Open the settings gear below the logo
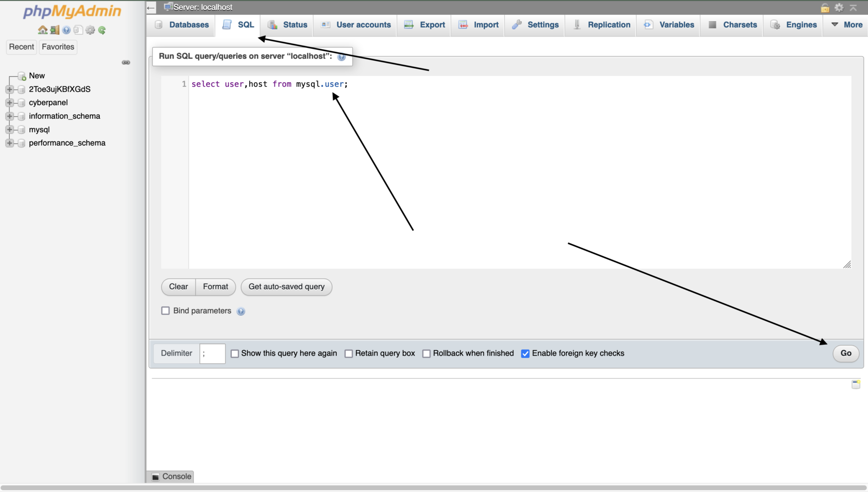Viewport: 868px width, 492px height. (90, 30)
